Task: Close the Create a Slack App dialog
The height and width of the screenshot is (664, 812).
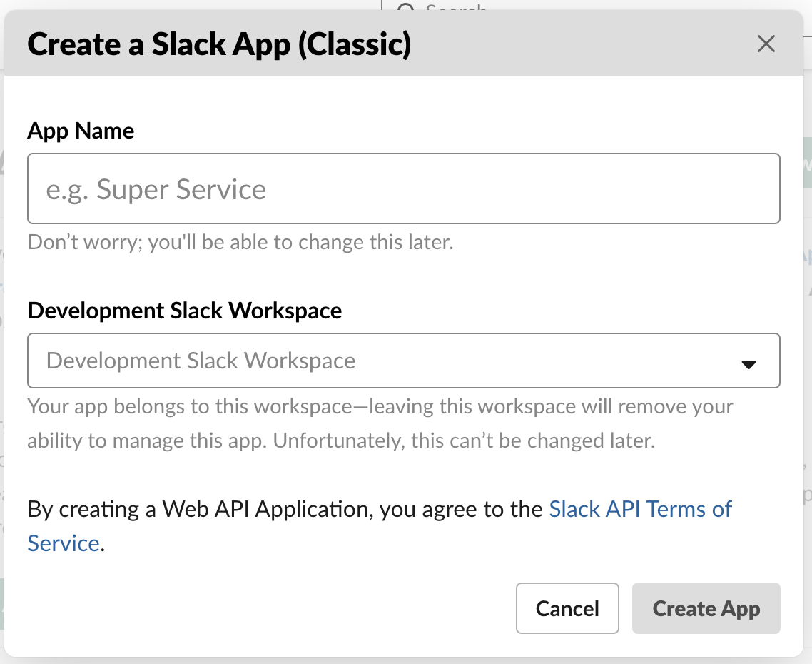Action: (766, 44)
